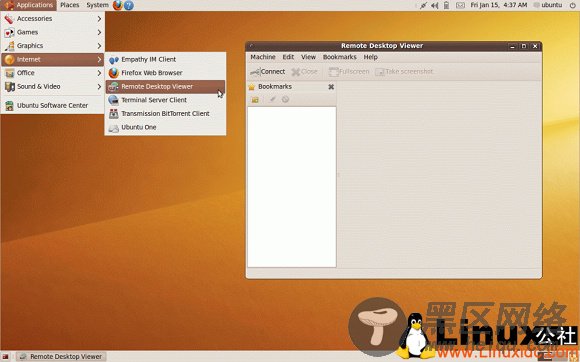580x362 pixels.
Task: Click the Ubuntu One cloud icon
Action: 114,128
